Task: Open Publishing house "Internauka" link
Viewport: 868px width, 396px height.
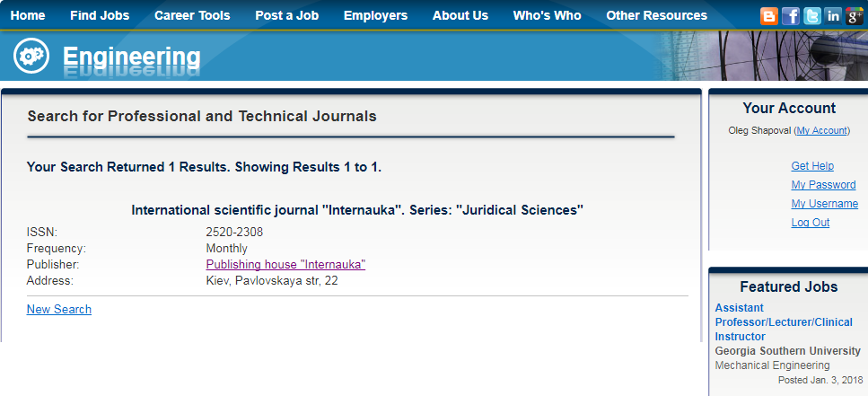Action: [x=285, y=264]
